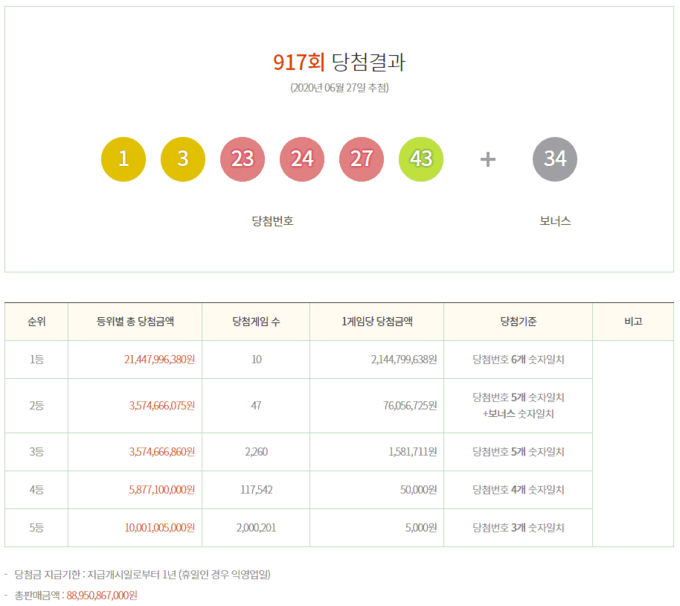Select the red ball number 23
The width and height of the screenshot is (680, 606).
242,159
